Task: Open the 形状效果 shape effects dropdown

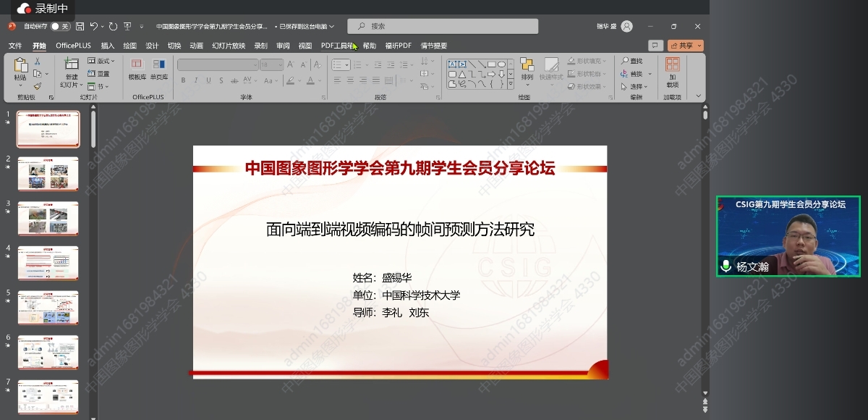Action: (588, 86)
